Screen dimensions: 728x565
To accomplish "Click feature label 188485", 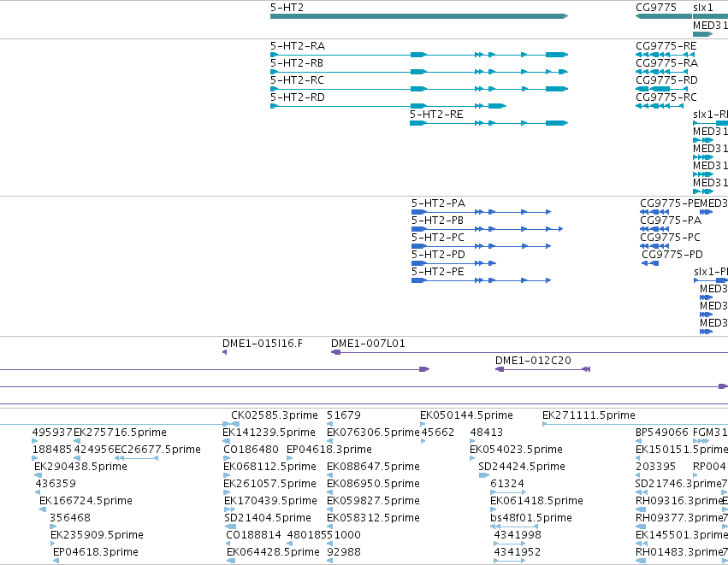I will click(x=52, y=450).
